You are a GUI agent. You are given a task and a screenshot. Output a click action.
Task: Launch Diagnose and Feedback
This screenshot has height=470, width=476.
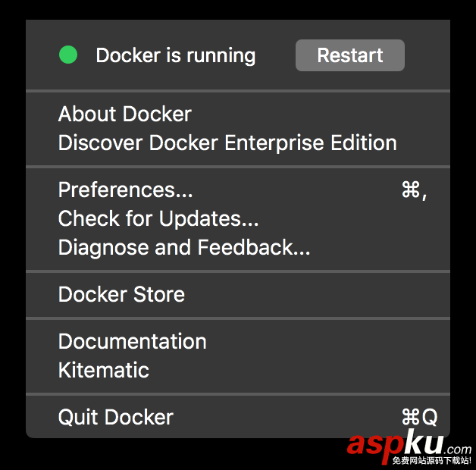coord(184,248)
